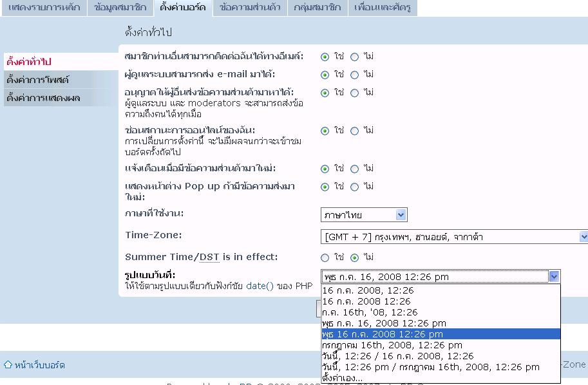Select ไม่ for ซ่อนสถานะการออนไลน์ของฉัน
Image resolution: width=588 pixels, height=385 pixels.
(355, 131)
